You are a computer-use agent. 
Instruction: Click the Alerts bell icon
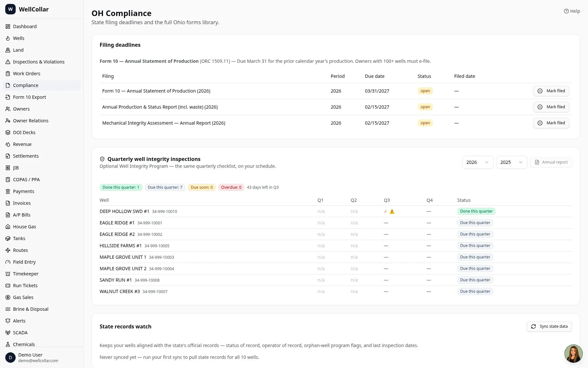point(8,321)
